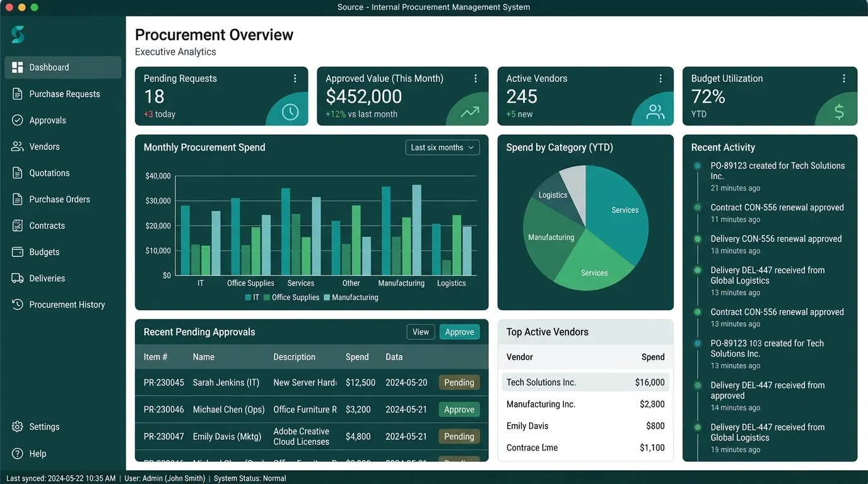Navigate to Quotations page
This screenshot has height=484, width=868.
point(63,173)
